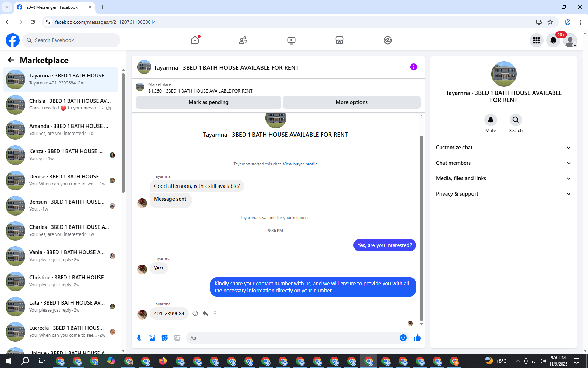Open the Christine conversation
This screenshot has height=368, width=588.
[x=61, y=281]
